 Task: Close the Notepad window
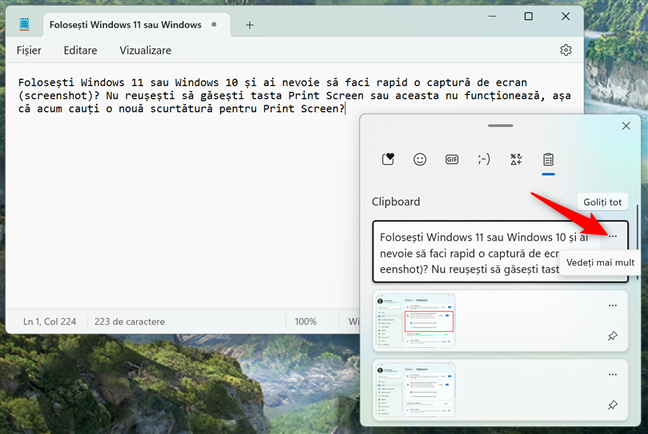565,17
